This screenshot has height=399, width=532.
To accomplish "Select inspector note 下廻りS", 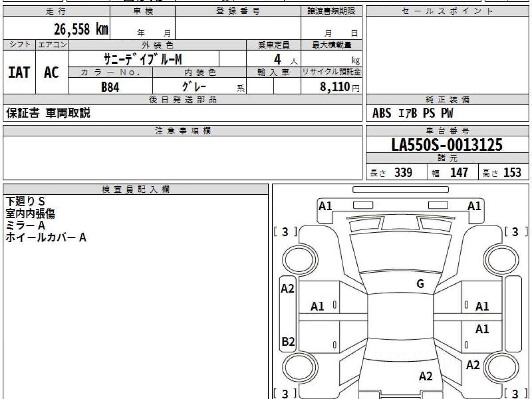I will click(26, 201).
